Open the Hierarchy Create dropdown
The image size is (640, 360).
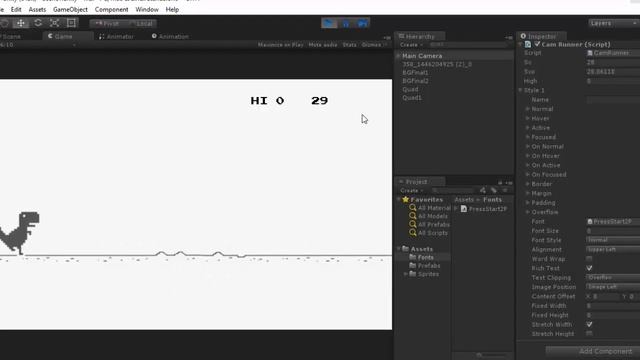click(411, 45)
